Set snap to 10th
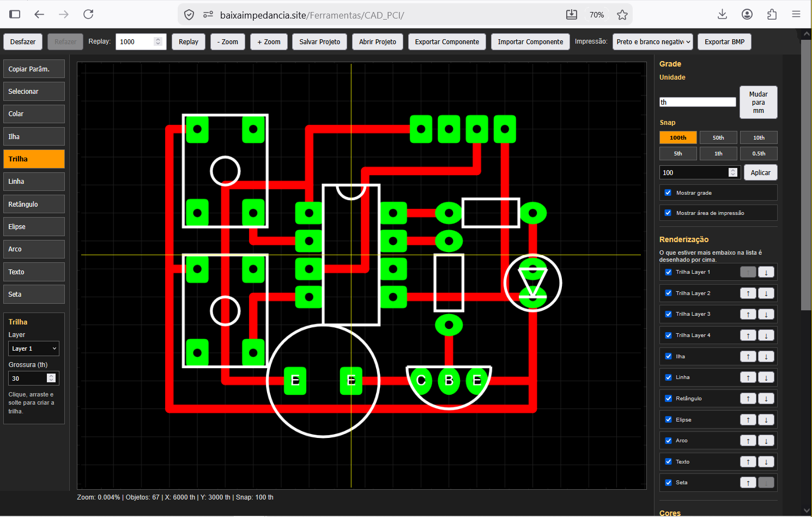This screenshot has height=517, width=812. point(759,137)
